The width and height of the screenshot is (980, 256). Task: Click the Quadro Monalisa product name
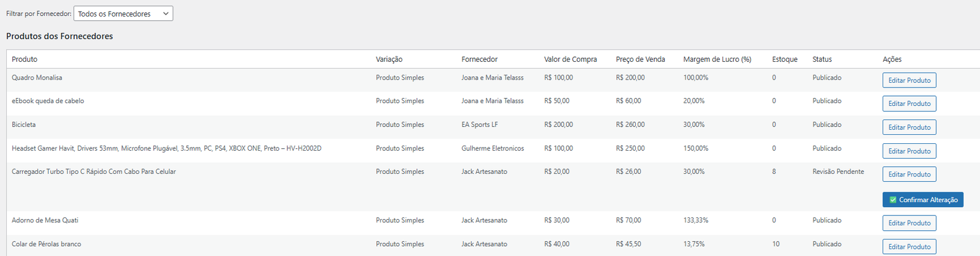pos(37,78)
